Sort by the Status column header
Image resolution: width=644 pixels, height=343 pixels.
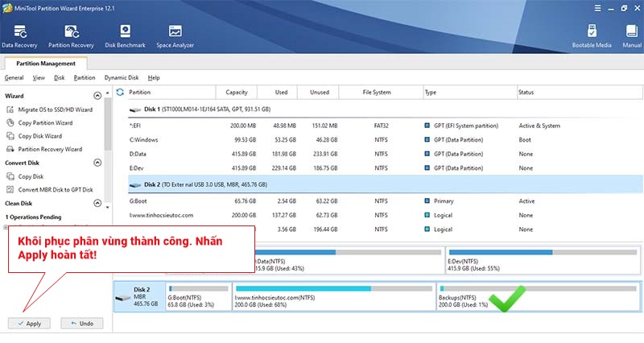pyautogui.click(x=580, y=93)
